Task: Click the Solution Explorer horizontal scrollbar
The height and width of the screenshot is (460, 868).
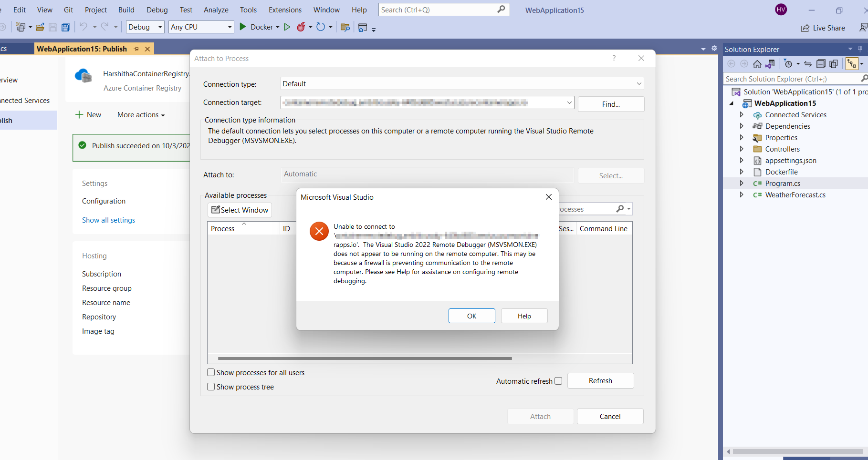Action: 798,451
